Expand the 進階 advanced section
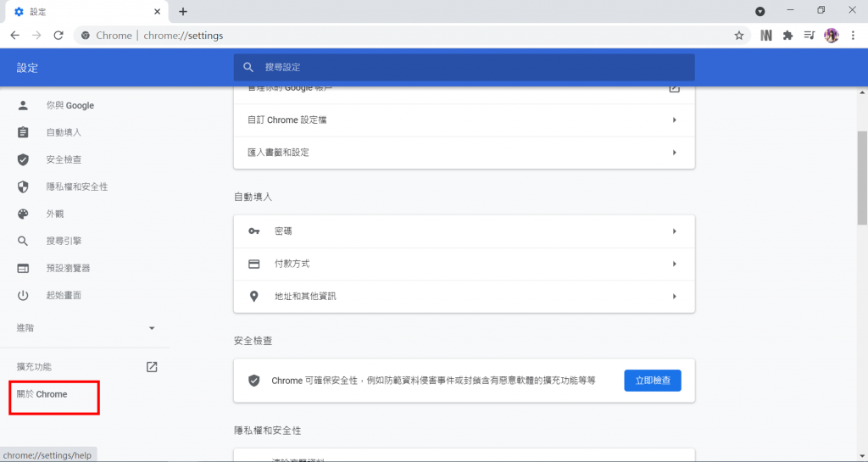Image resolution: width=868 pixels, height=462 pixels. (x=85, y=328)
